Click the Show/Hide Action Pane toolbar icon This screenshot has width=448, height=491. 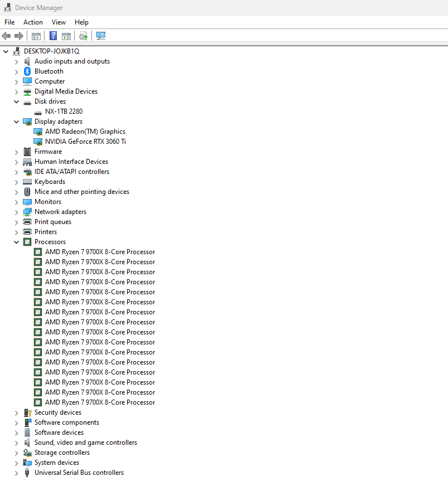click(66, 36)
